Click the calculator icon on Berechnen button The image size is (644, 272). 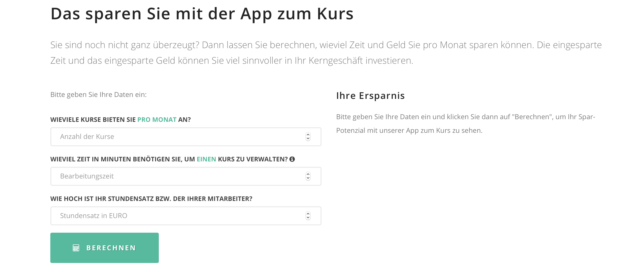(76, 248)
